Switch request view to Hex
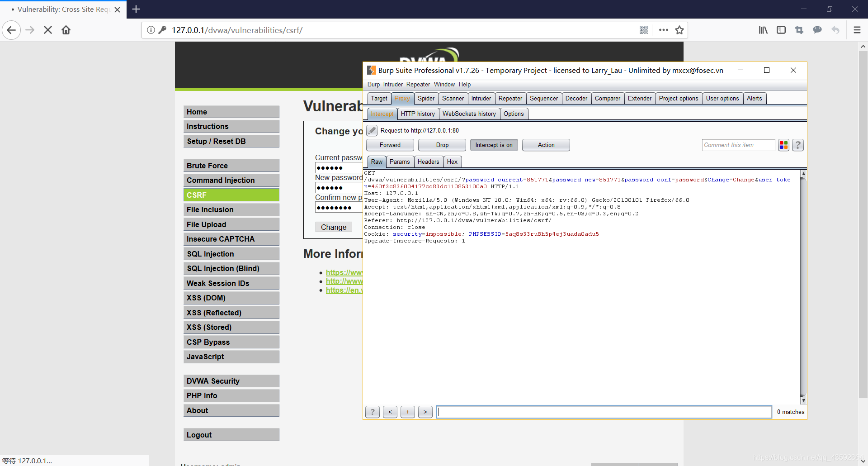Image resolution: width=868 pixels, height=466 pixels. (x=452, y=162)
